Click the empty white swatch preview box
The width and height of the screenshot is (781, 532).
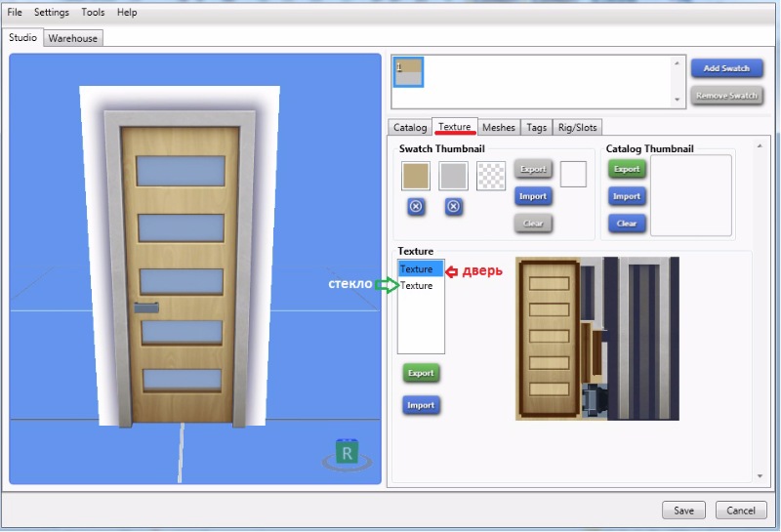tap(573, 175)
